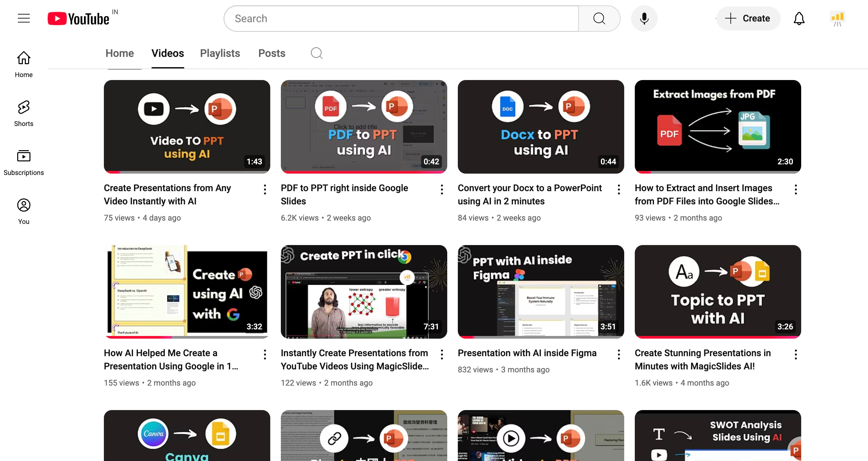Image resolution: width=868 pixels, height=461 pixels.
Task: Open You section in sidebar
Action: click(23, 211)
